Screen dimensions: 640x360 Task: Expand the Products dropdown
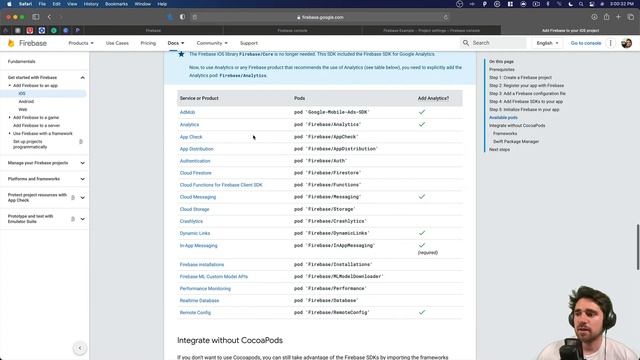pyautogui.click(x=81, y=43)
